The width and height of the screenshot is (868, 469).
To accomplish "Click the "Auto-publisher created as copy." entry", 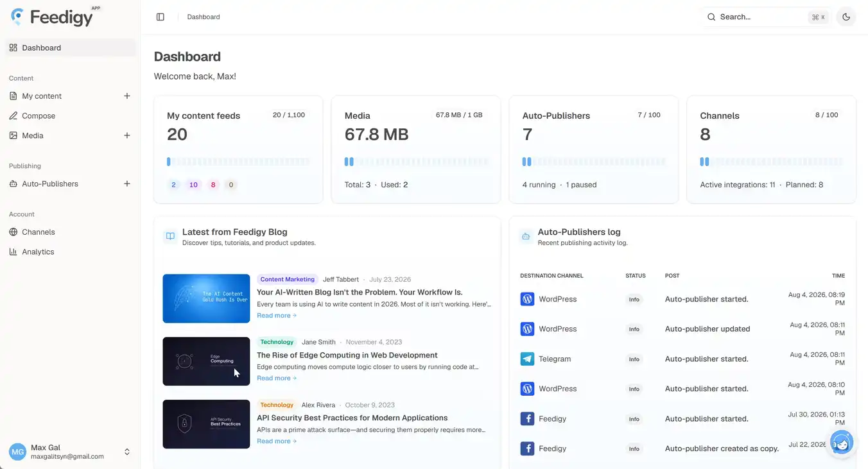I will pos(722,449).
